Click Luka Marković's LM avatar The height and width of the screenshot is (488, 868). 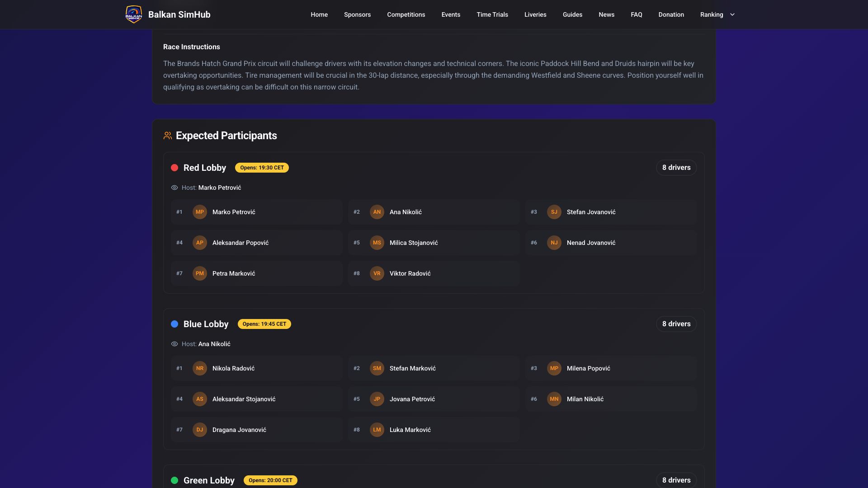point(377,430)
